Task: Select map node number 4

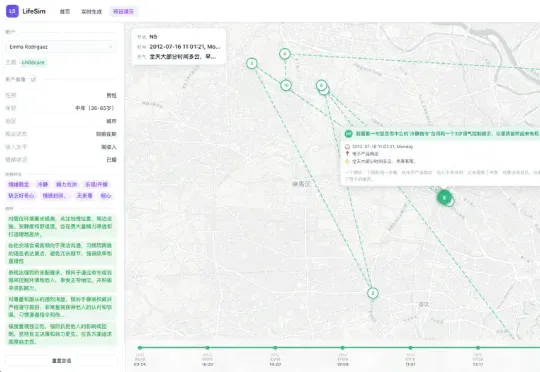Action: coord(285,54)
